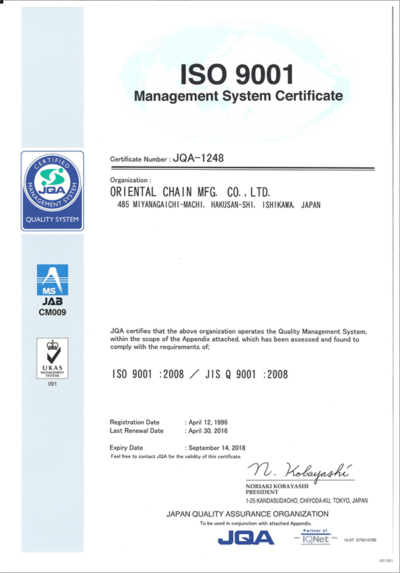The height and width of the screenshot is (573, 400).
Task: Click the JQA Certified Management System badge
Action: point(52,190)
